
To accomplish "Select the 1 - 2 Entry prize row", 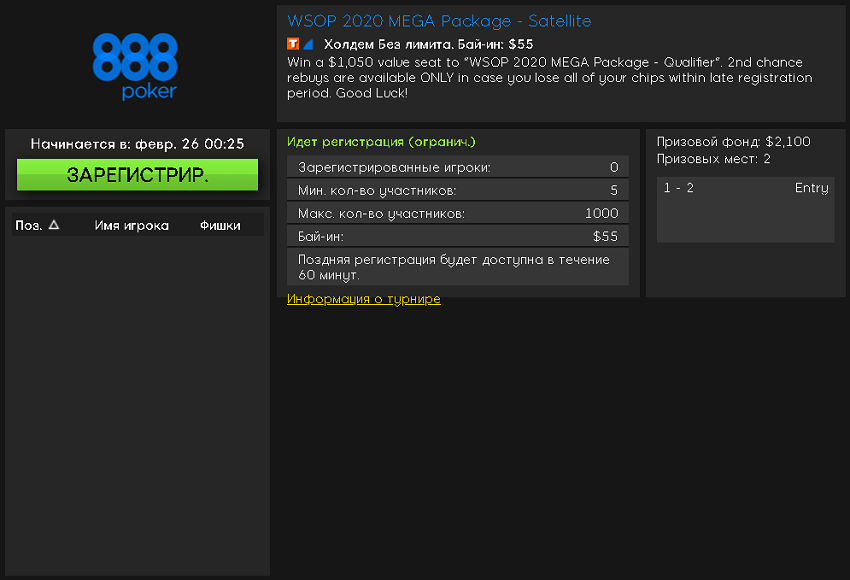I will coord(745,188).
